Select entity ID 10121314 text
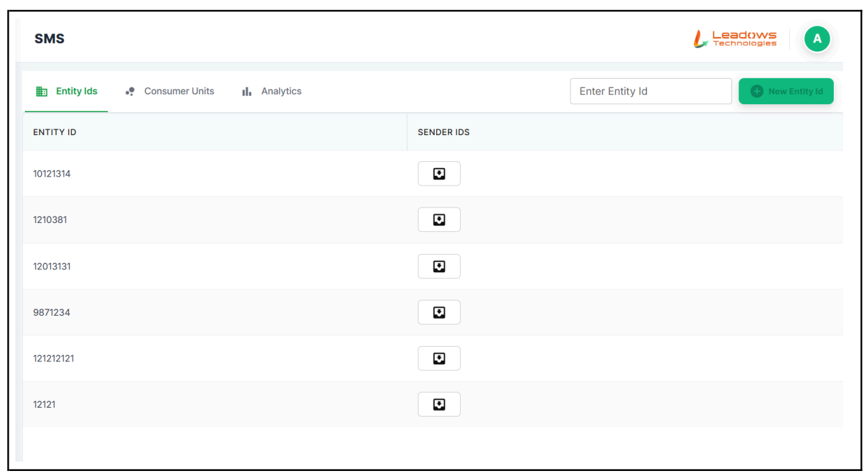 [52, 174]
